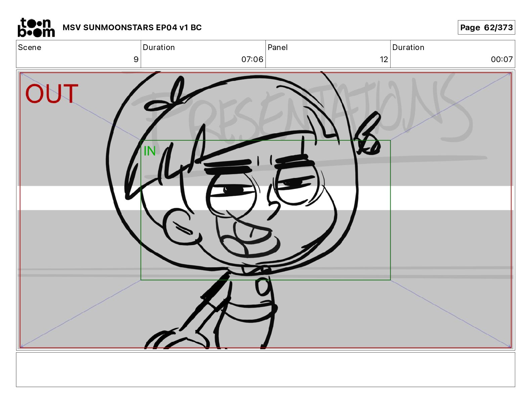
Task: Select the panel duration value 00:07
Action: [502, 59]
